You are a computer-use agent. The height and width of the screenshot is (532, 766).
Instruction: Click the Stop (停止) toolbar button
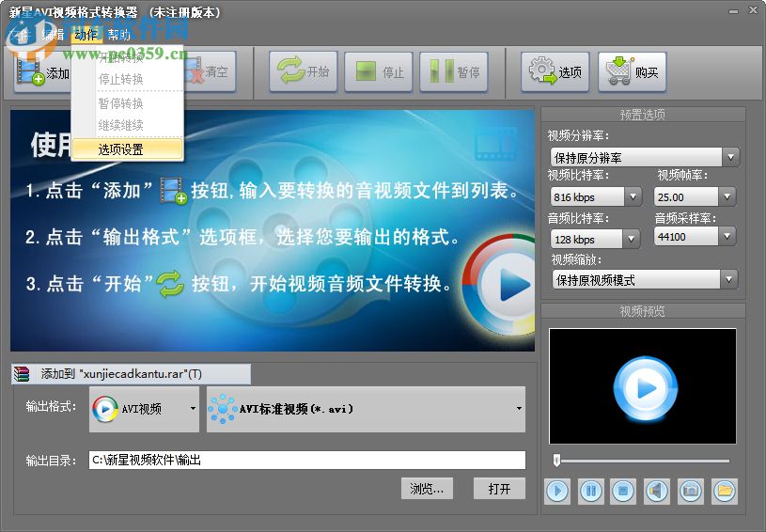[x=379, y=72]
